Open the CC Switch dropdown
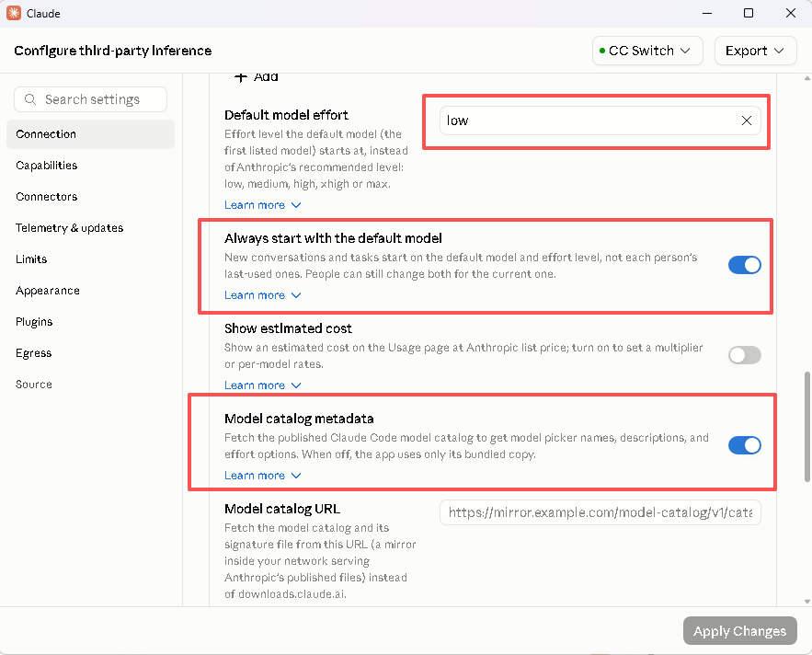Image resolution: width=812 pixels, height=655 pixels. click(647, 51)
